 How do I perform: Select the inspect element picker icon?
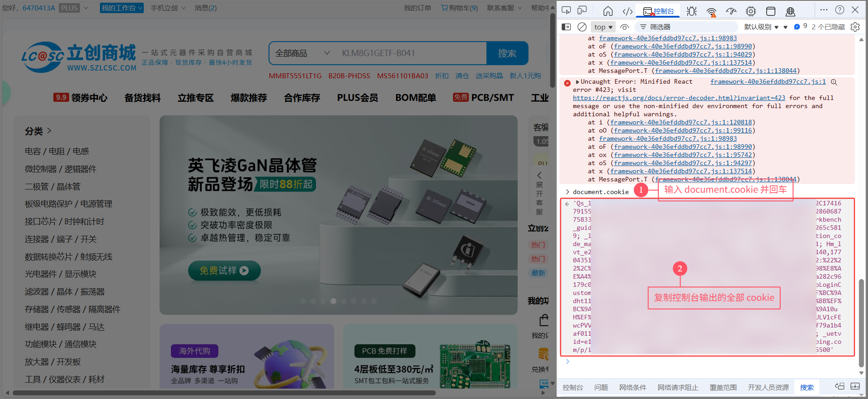pyautogui.click(x=566, y=10)
